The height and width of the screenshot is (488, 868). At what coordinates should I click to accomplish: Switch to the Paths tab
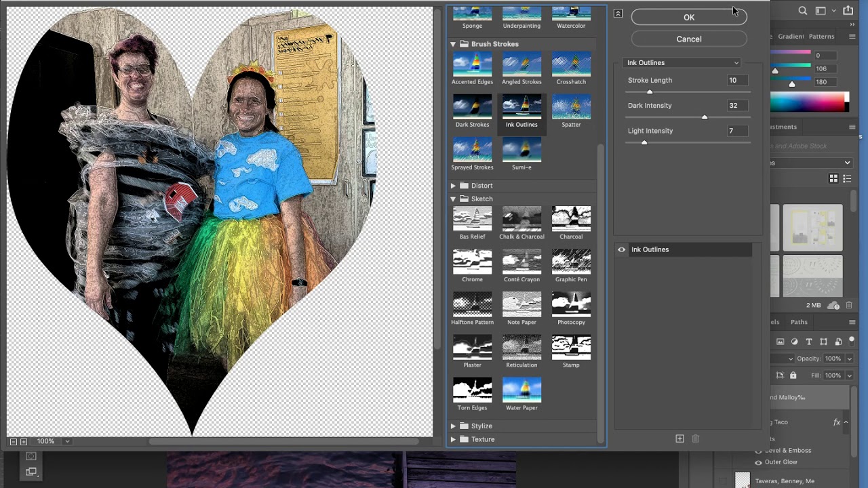pos(799,322)
